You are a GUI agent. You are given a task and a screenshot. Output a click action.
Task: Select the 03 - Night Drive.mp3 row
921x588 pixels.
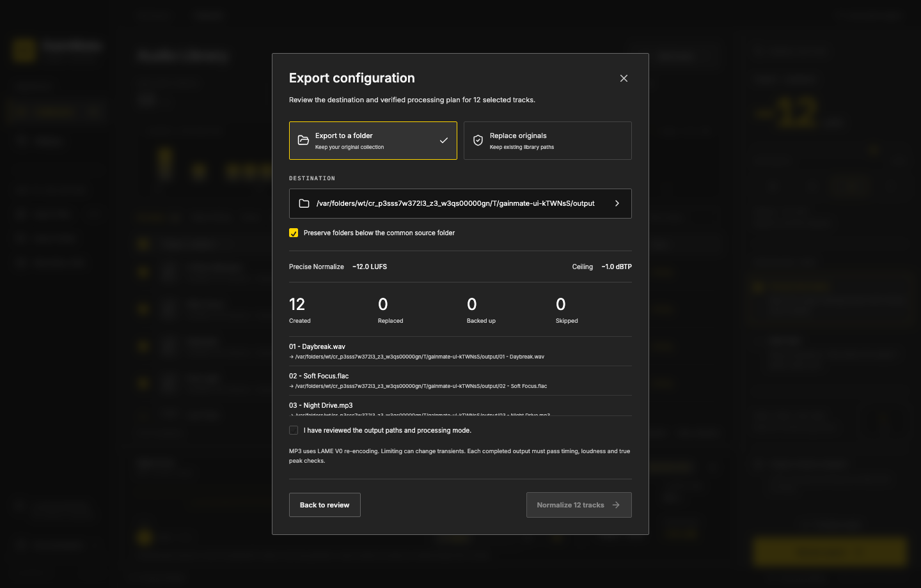click(x=460, y=406)
